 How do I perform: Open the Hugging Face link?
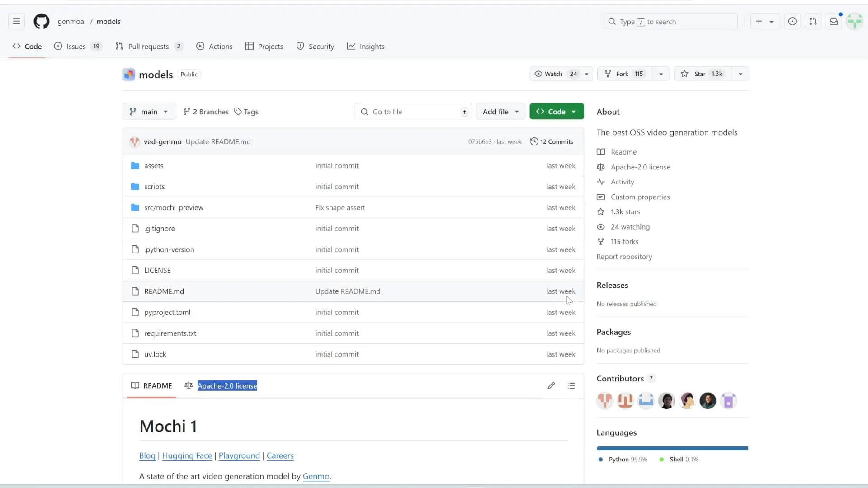coord(187,455)
